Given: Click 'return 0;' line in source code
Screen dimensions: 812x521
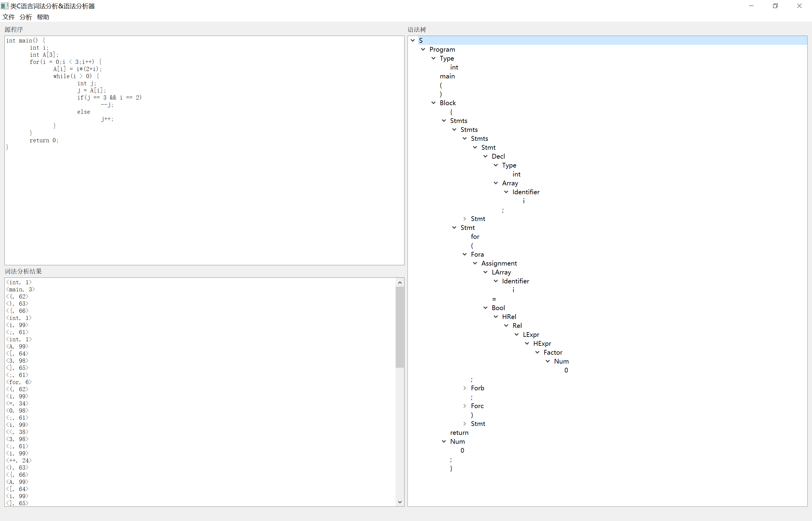Looking at the screenshot, I should 44,140.
